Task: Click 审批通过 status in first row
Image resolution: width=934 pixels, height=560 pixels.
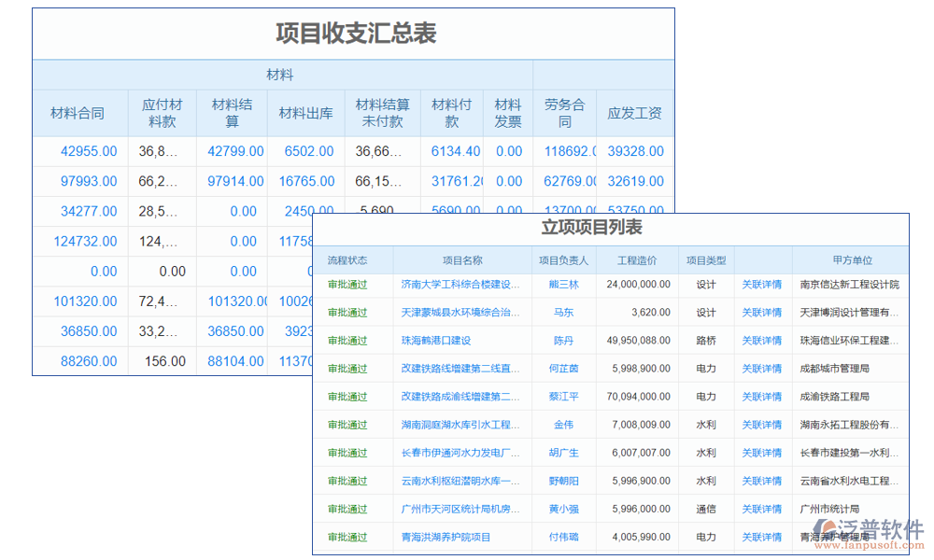Action: click(x=346, y=282)
